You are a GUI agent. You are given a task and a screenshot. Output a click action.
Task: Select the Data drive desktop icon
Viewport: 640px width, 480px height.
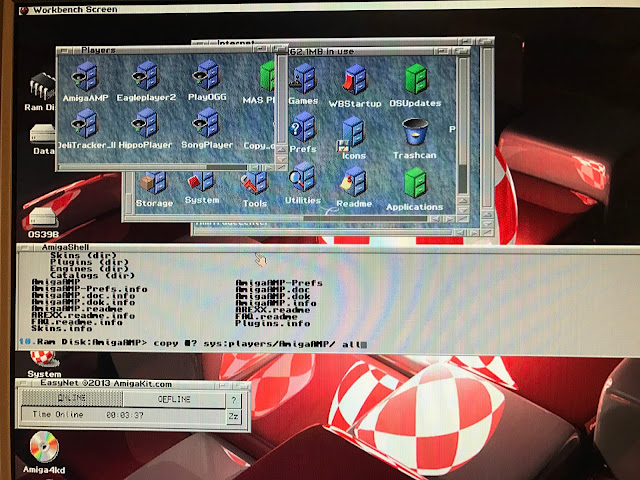pyautogui.click(x=42, y=134)
